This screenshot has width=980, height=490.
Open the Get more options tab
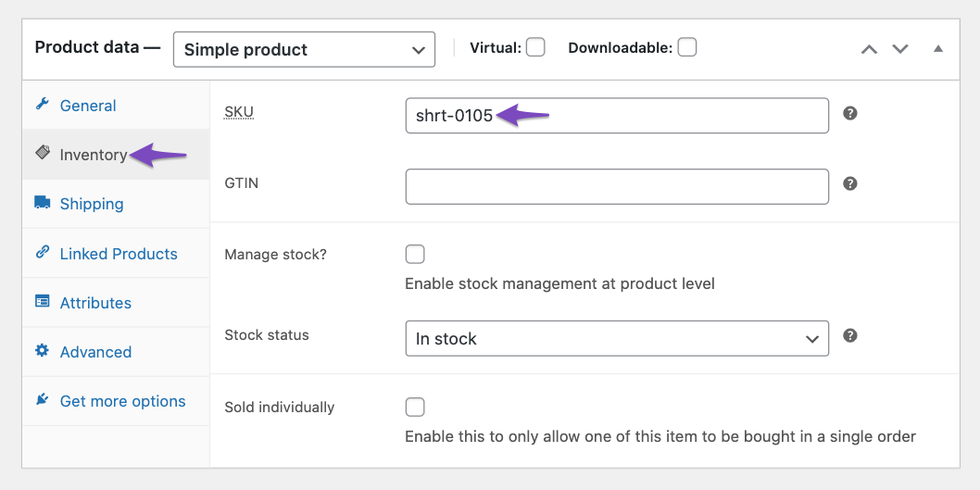click(117, 401)
